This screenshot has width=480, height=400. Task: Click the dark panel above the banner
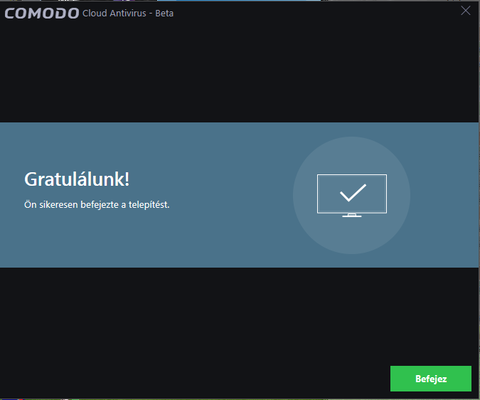[239, 72]
